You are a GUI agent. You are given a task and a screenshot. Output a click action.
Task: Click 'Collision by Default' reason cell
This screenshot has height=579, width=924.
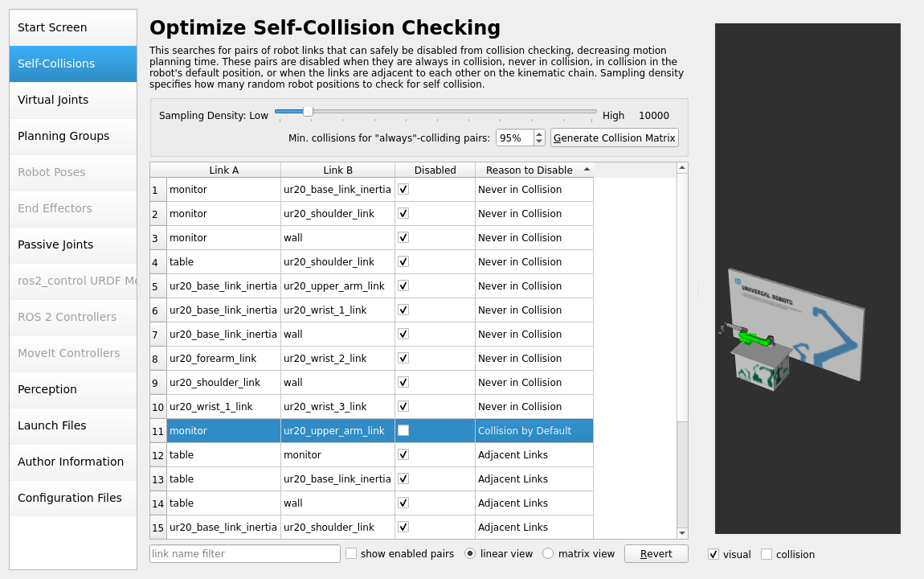click(x=534, y=431)
